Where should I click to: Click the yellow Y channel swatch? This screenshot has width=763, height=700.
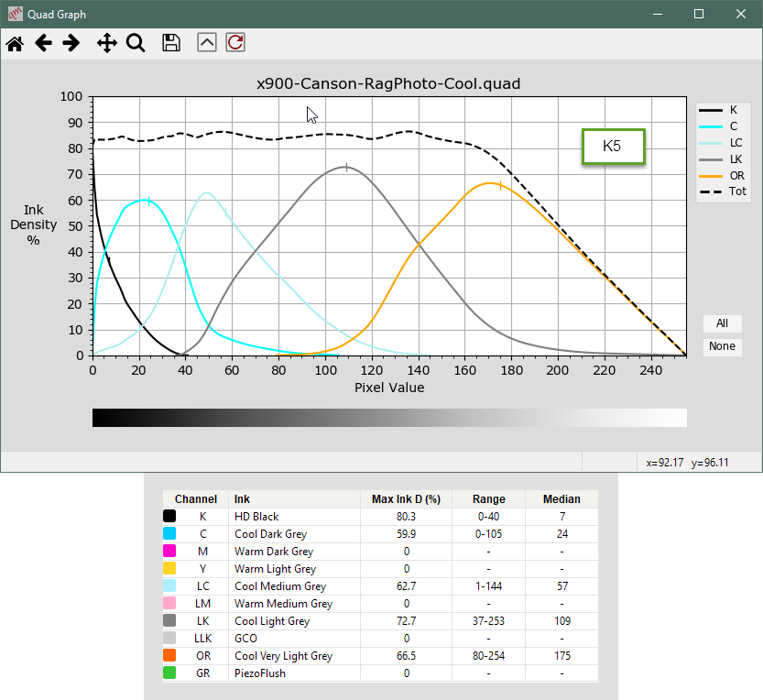click(x=169, y=568)
